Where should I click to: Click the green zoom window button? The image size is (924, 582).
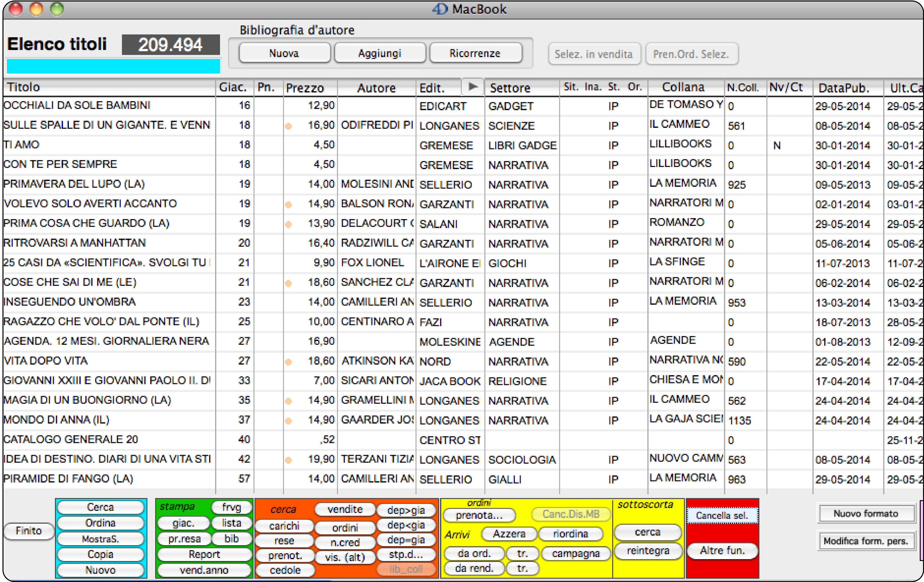pyautogui.click(x=57, y=9)
